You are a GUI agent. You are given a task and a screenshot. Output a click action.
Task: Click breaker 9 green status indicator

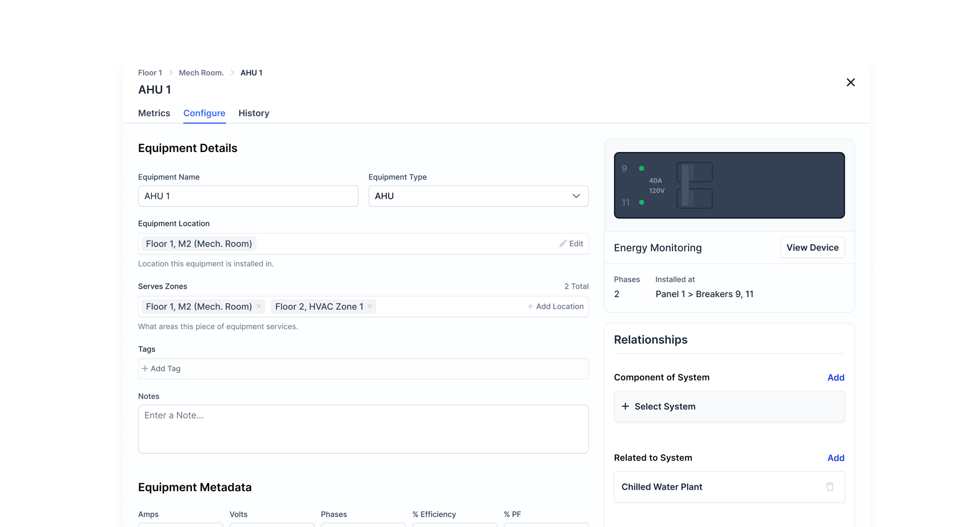(641, 169)
